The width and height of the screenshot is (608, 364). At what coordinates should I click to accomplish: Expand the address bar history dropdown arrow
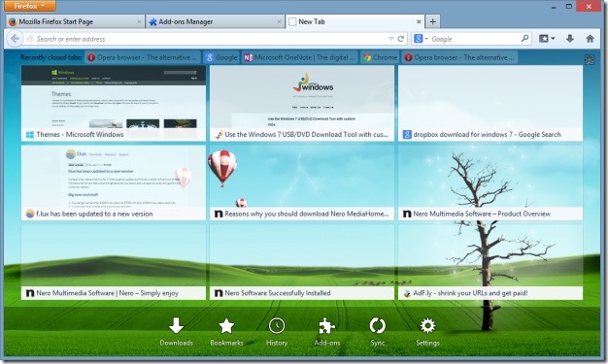pyautogui.click(x=390, y=39)
